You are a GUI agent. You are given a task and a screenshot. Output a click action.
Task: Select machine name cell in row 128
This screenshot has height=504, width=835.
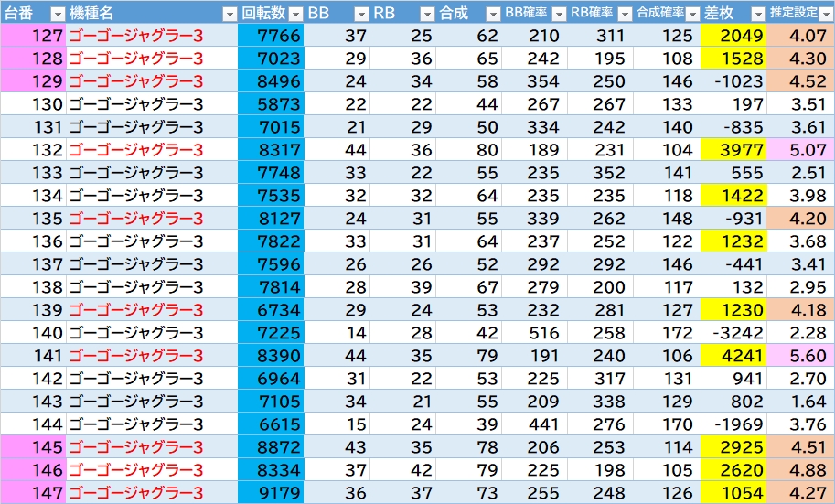pyautogui.click(x=152, y=58)
